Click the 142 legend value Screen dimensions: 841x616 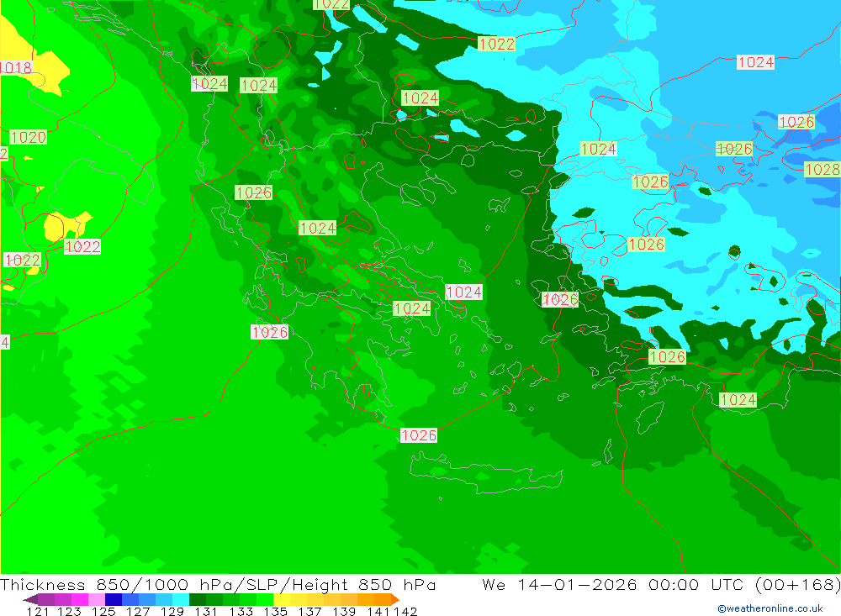(405, 611)
